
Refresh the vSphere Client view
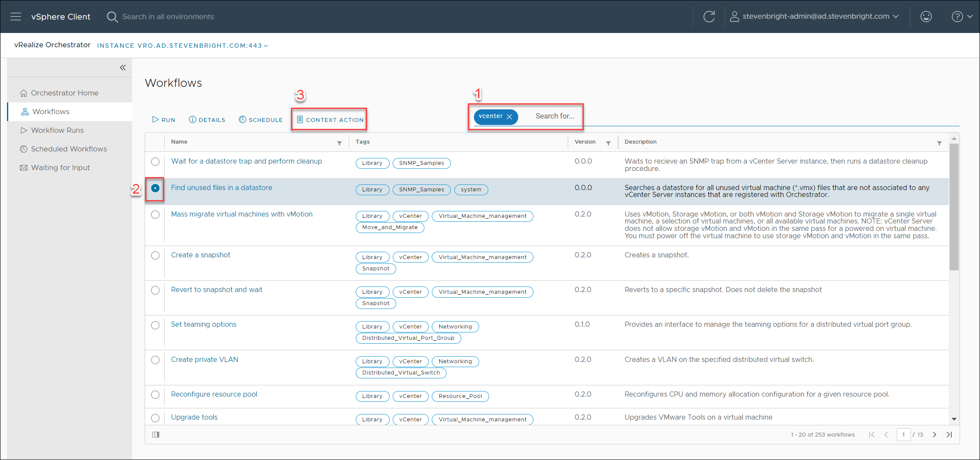tap(709, 16)
